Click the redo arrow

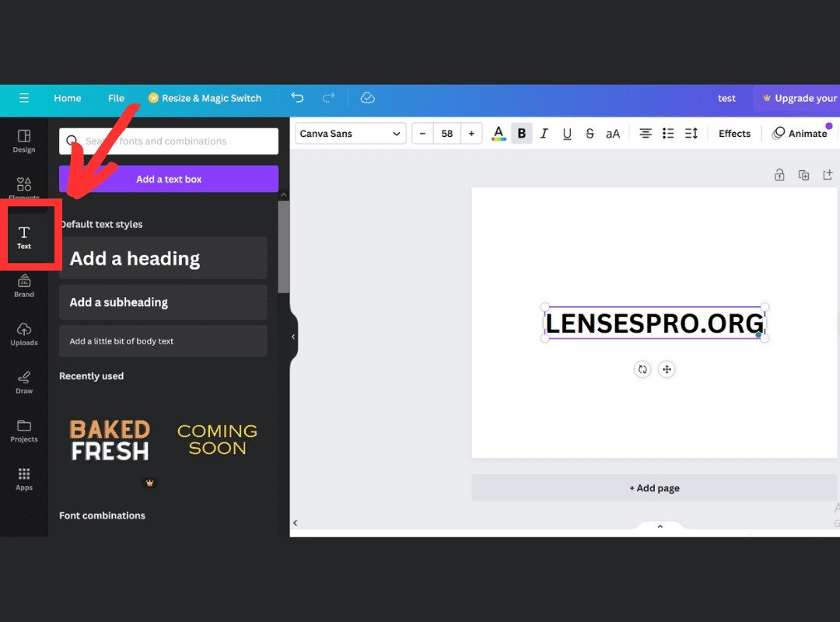pyautogui.click(x=328, y=97)
